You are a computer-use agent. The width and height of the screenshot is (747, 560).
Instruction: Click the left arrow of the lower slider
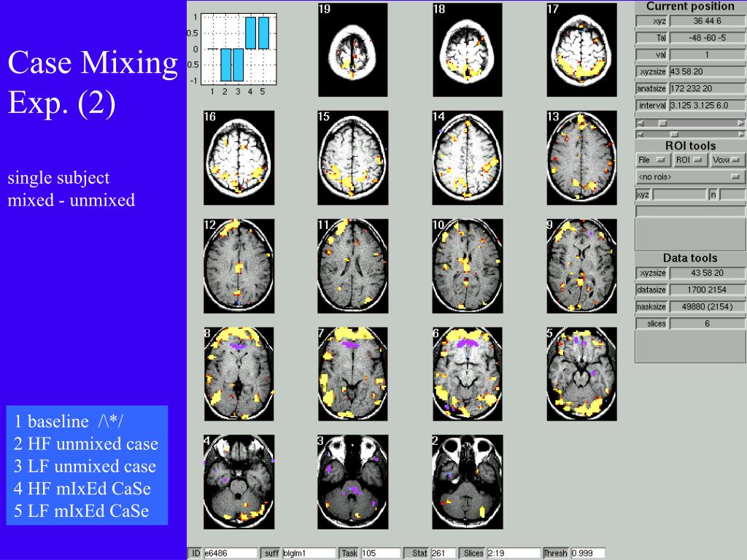pyautogui.click(x=640, y=134)
